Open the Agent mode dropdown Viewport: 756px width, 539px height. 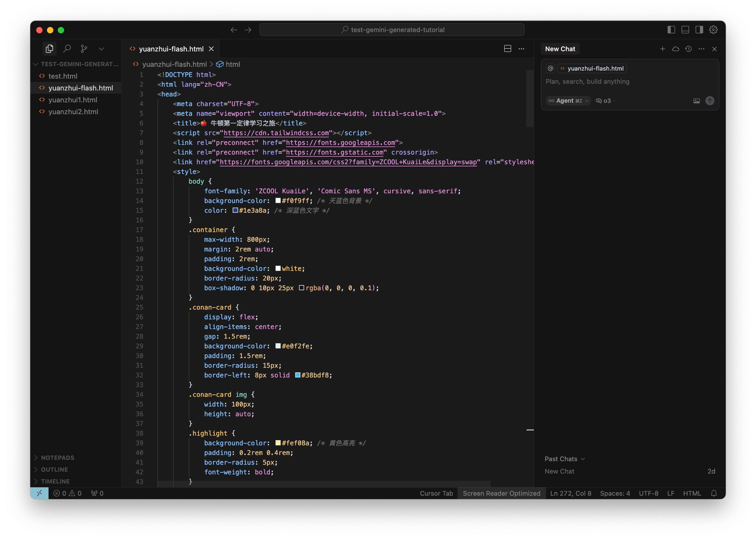point(568,101)
